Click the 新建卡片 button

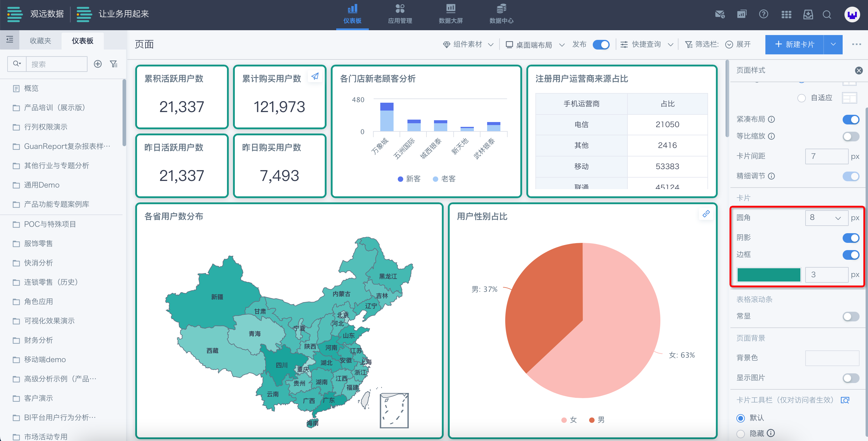tap(794, 44)
